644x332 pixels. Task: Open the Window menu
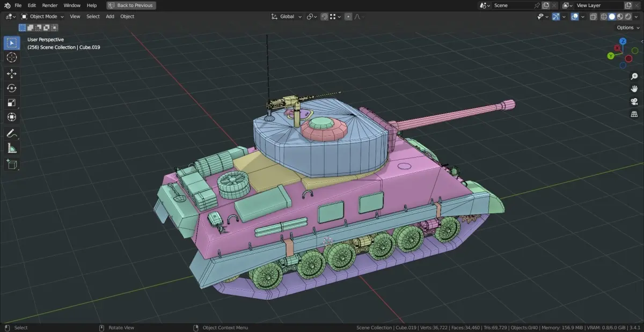tap(72, 5)
